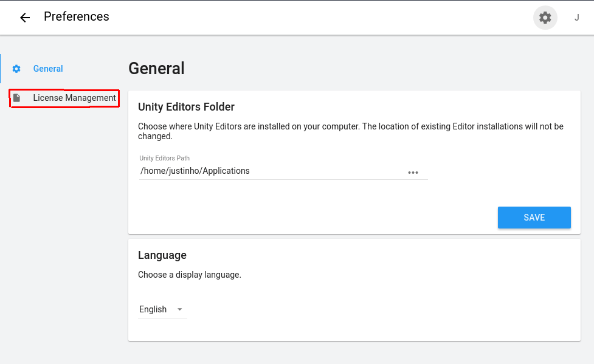
Task: Open the English display language dropdown
Action: (161, 309)
